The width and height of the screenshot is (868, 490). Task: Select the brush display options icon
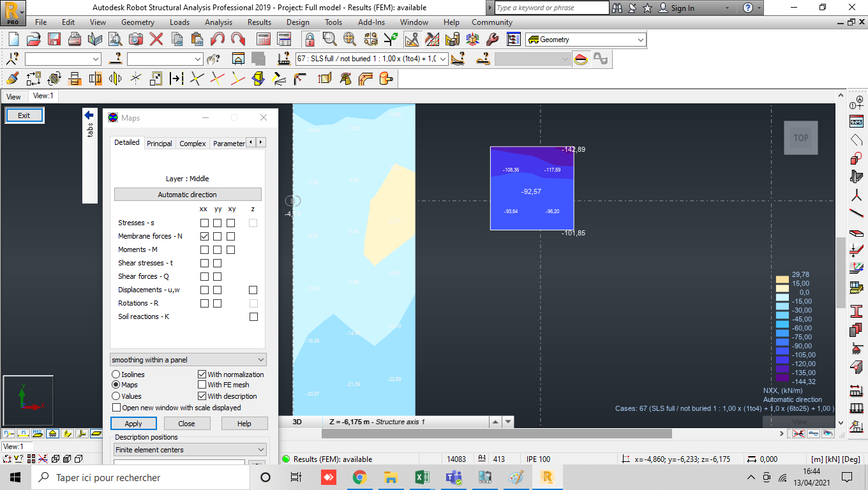[11, 78]
